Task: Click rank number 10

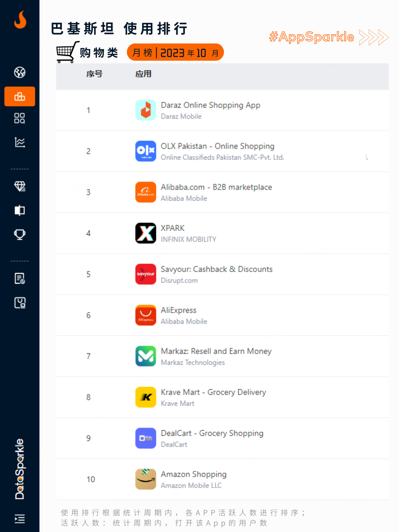Action: [91, 479]
